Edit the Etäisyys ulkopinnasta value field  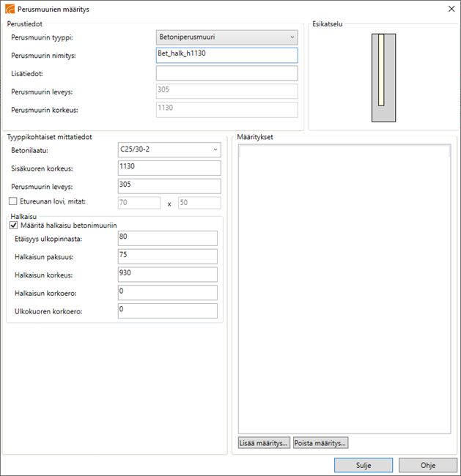pos(167,239)
